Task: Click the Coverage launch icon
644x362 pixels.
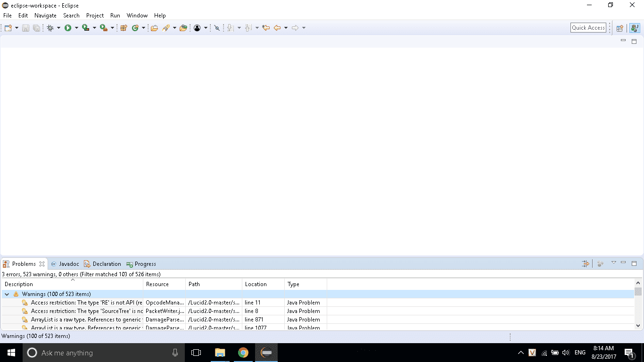Action: pyautogui.click(x=85, y=28)
